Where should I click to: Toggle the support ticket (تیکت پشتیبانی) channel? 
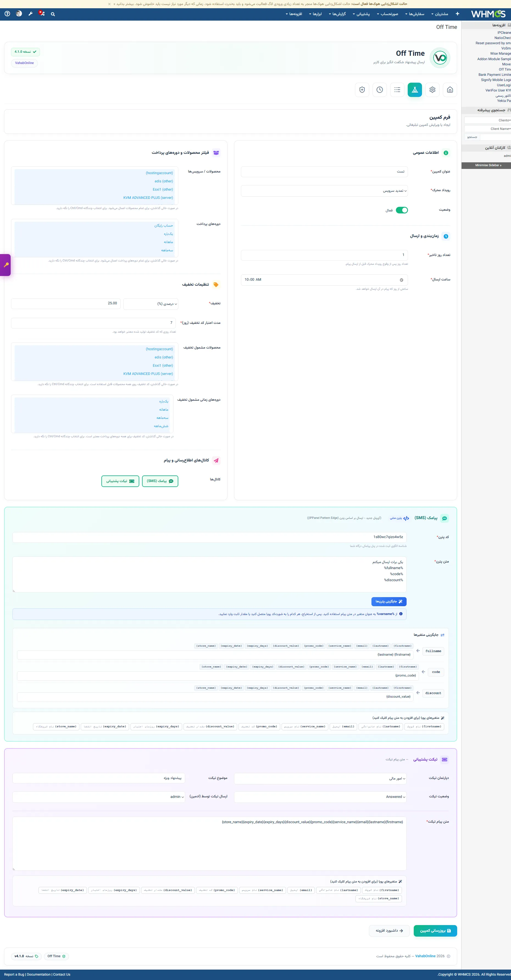[x=120, y=481]
